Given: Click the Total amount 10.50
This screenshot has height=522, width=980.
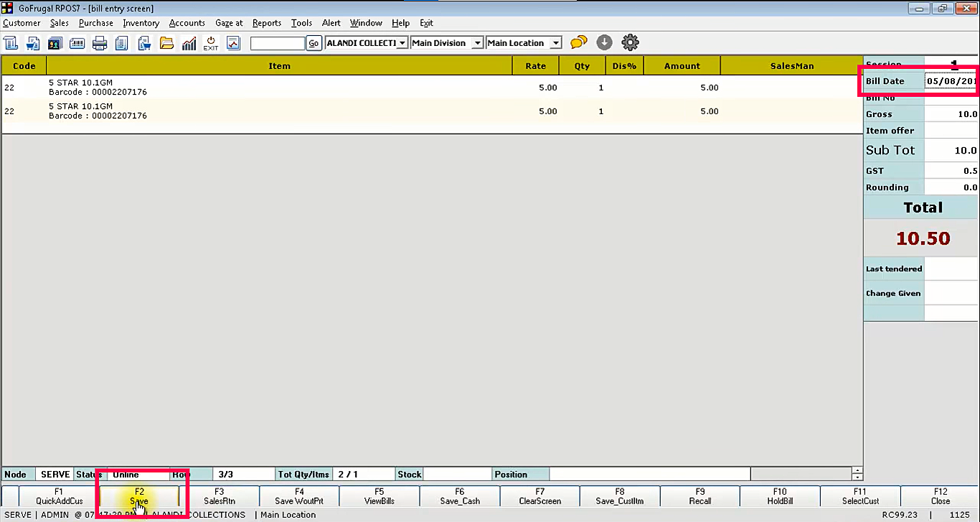Looking at the screenshot, I should 923,238.
